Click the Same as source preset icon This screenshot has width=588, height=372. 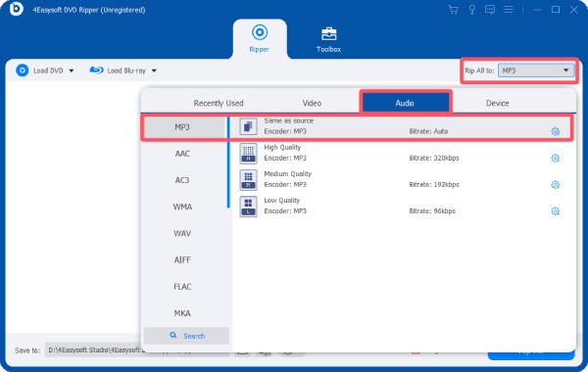tap(248, 126)
